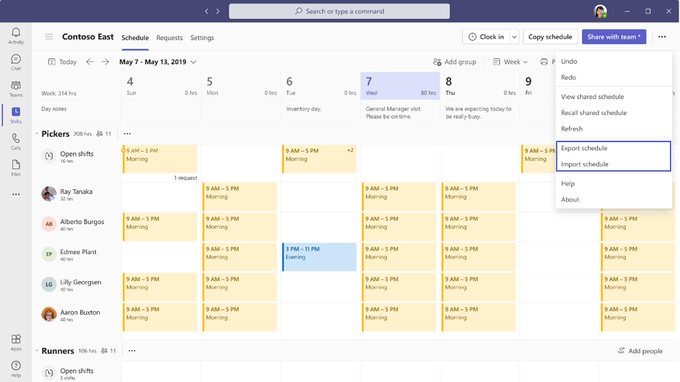Open the profile avatar menu
This screenshot has height=382, width=680.
[x=600, y=11]
